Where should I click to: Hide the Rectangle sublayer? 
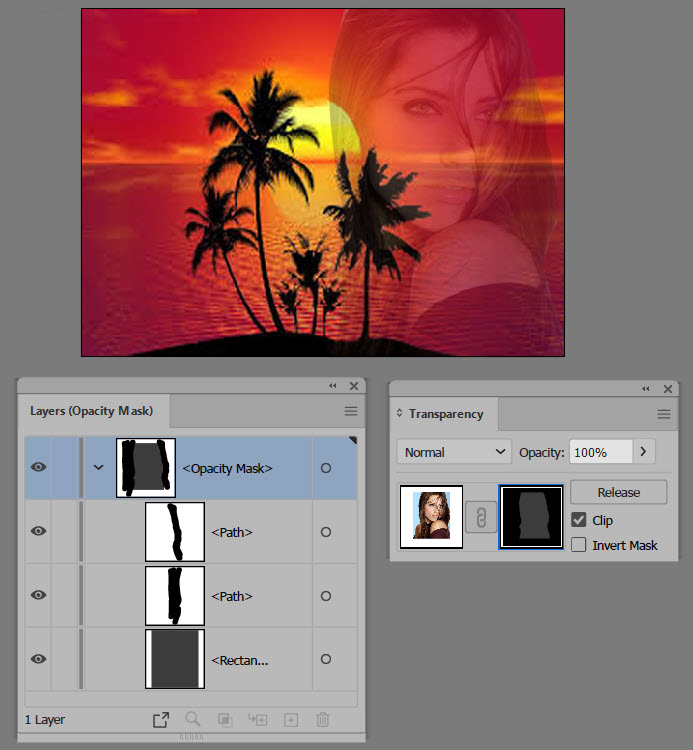coord(38,659)
